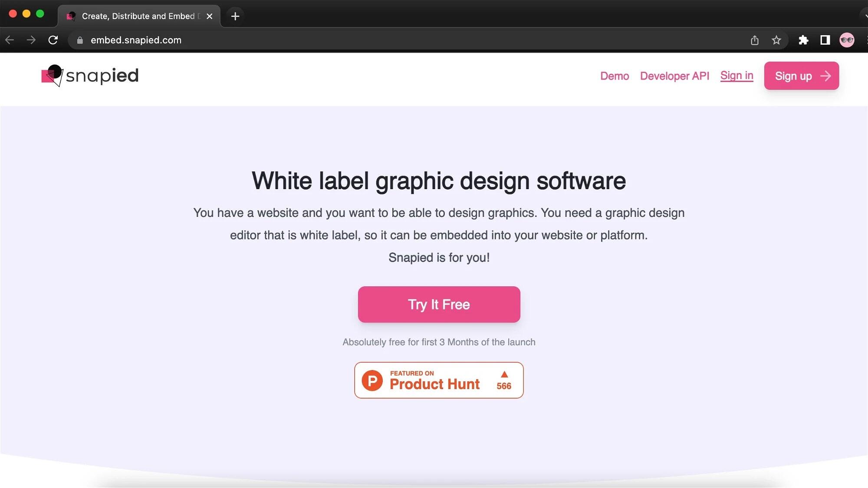Screen dimensions: 868x488
Task: Select the Create, Distribute and Embed tab
Action: [139, 16]
